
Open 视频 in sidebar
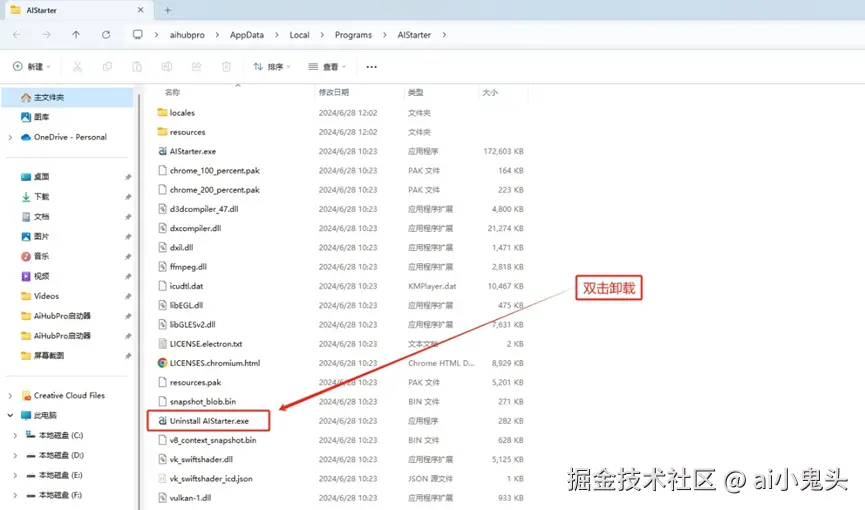coord(41,276)
